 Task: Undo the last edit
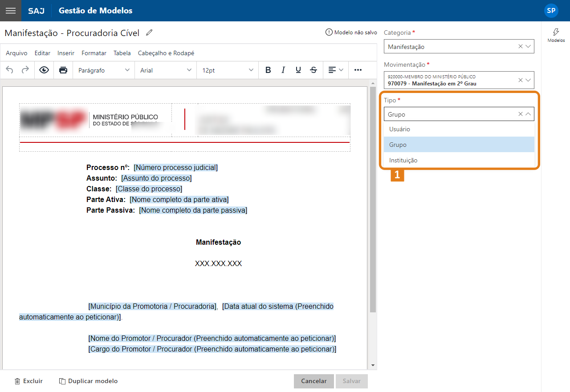(x=9, y=70)
